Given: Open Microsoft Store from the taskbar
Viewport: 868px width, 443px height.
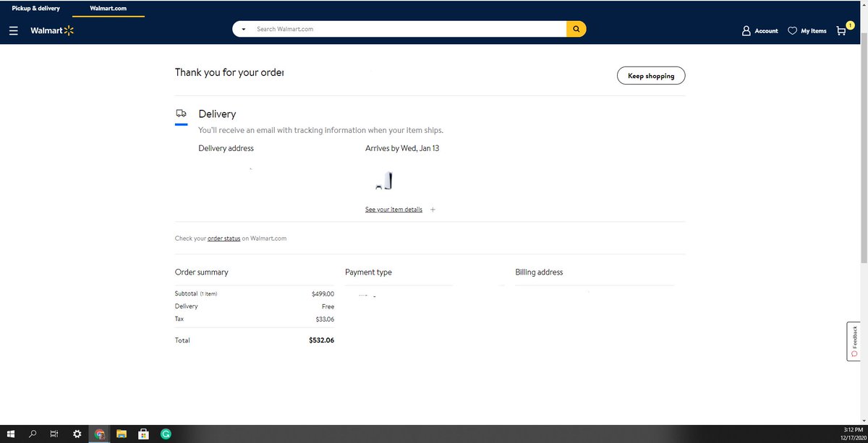Looking at the screenshot, I should click(143, 434).
